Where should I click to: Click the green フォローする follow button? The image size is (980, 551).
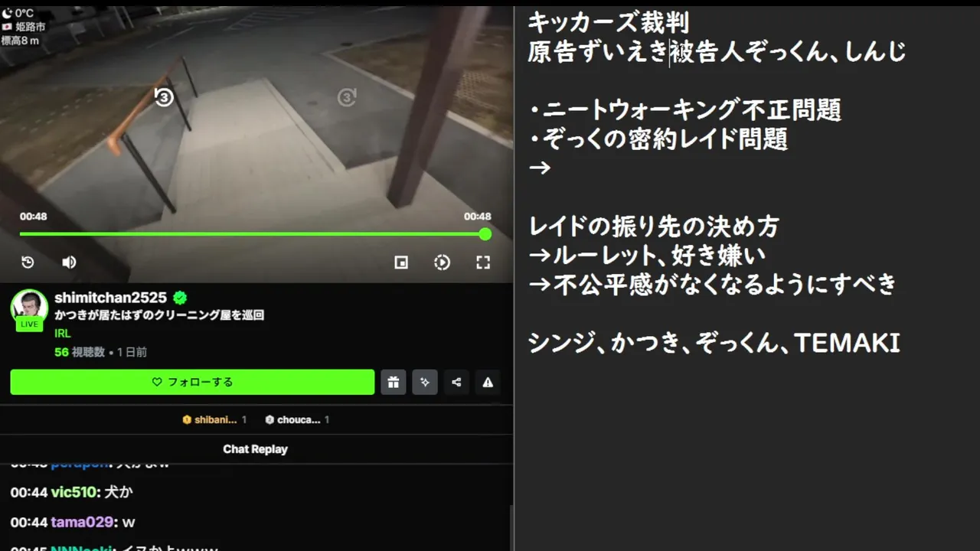coord(192,382)
